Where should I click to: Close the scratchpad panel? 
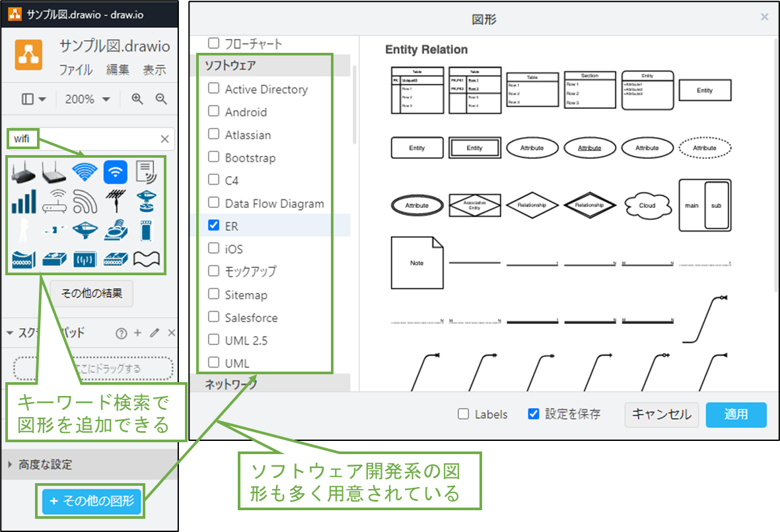pyautogui.click(x=172, y=333)
